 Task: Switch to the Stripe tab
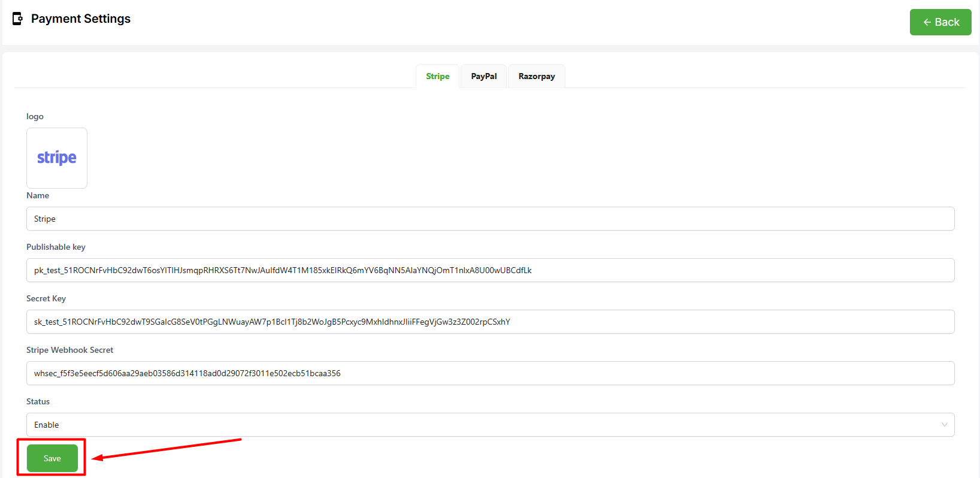tap(438, 76)
